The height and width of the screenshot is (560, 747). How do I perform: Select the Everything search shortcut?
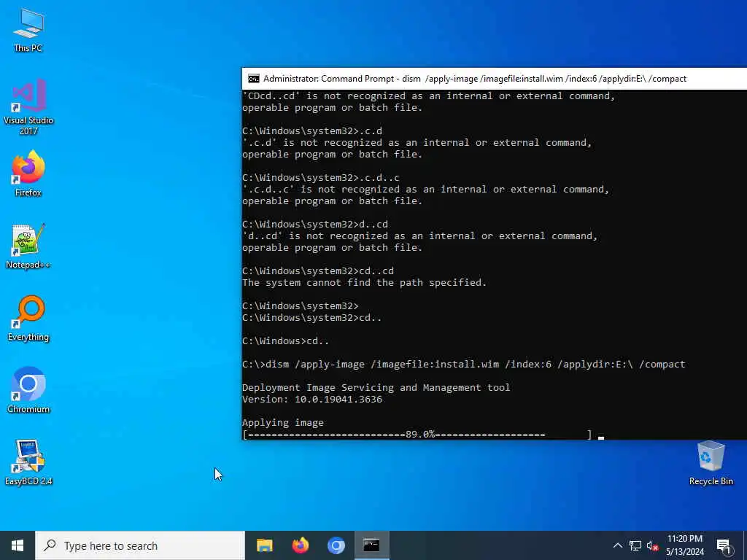pyautogui.click(x=28, y=319)
